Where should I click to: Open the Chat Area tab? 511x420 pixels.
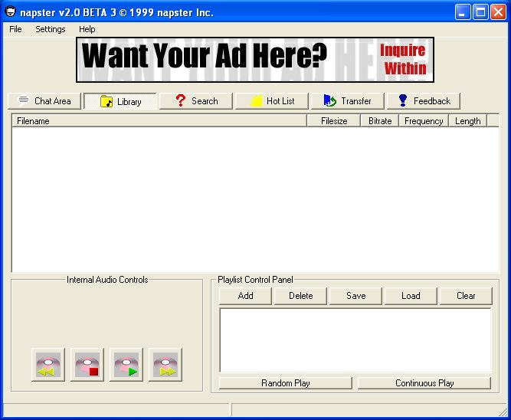44,101
